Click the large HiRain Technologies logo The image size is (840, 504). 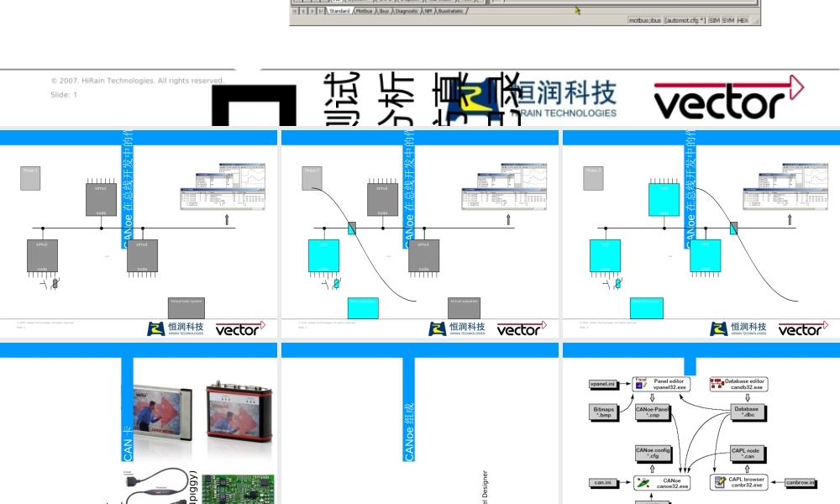tap(532, 100)
